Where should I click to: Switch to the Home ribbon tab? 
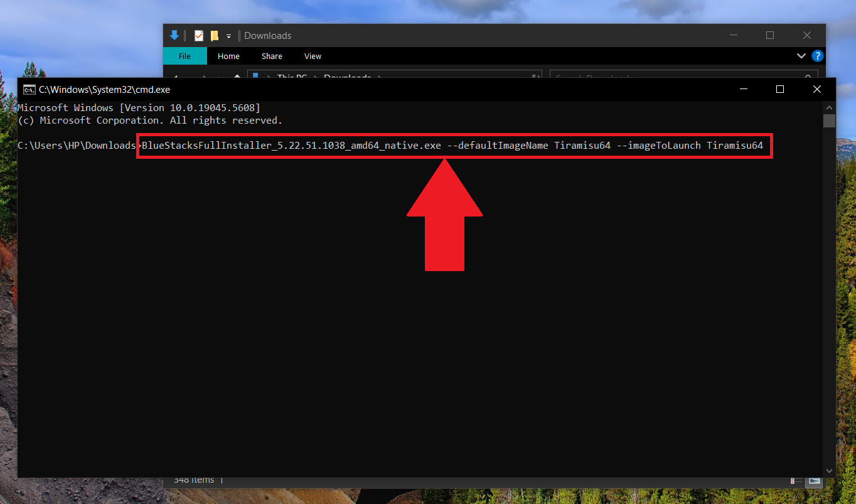click(228, 56)
